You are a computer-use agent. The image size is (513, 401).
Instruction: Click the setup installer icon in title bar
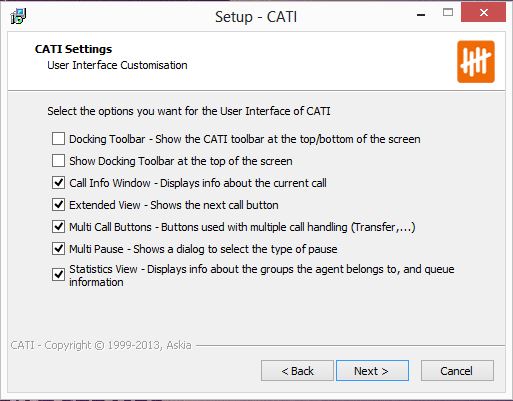tap(18, 16)
